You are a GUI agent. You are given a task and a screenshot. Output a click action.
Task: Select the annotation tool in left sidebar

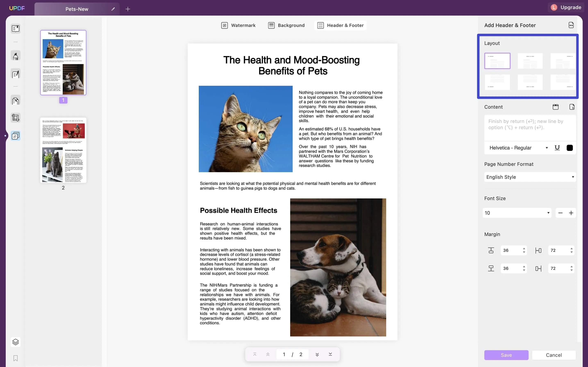pyautogui.click(x=16, y=56)
